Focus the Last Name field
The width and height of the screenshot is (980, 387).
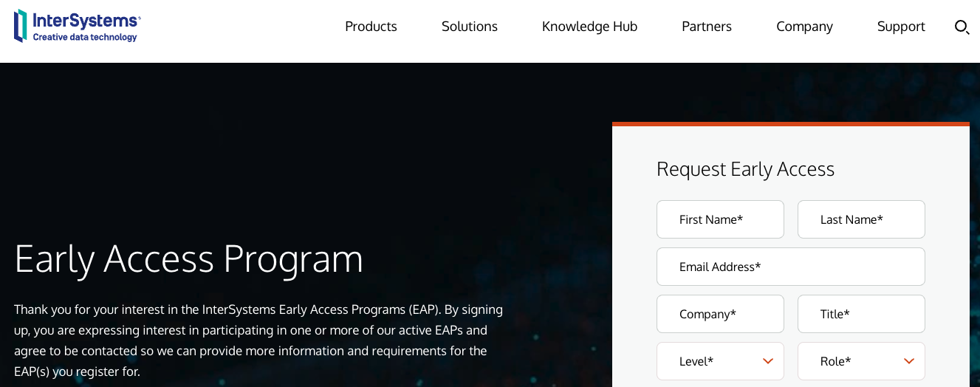pos(861,219)
